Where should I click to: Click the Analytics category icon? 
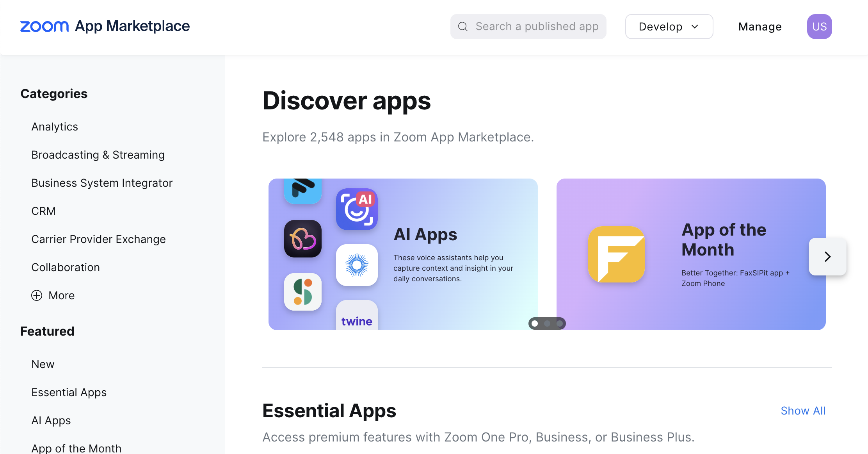(x=55, y=127)
